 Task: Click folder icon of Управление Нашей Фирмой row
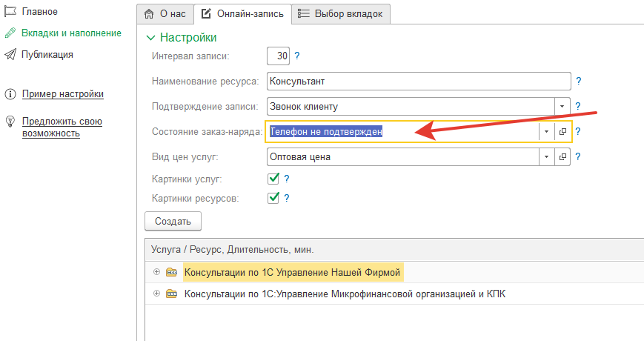[x=171, y=272]
